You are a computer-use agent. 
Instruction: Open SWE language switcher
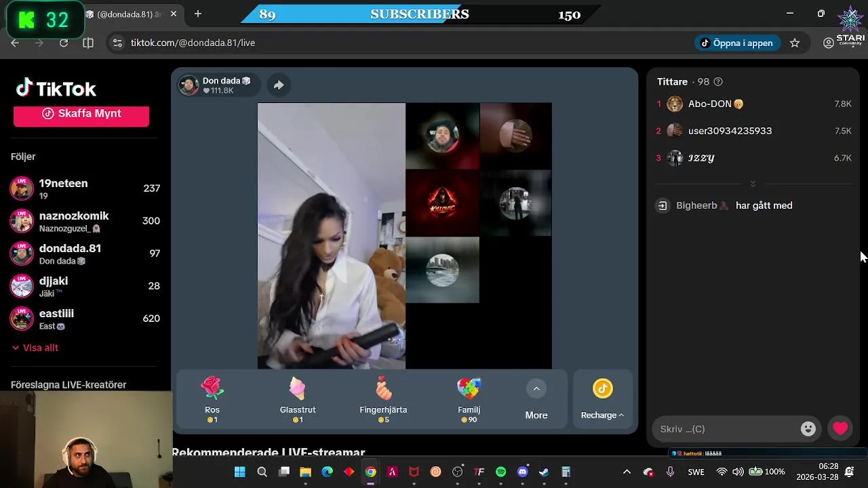pyautogui.click(x=696, y=472)
